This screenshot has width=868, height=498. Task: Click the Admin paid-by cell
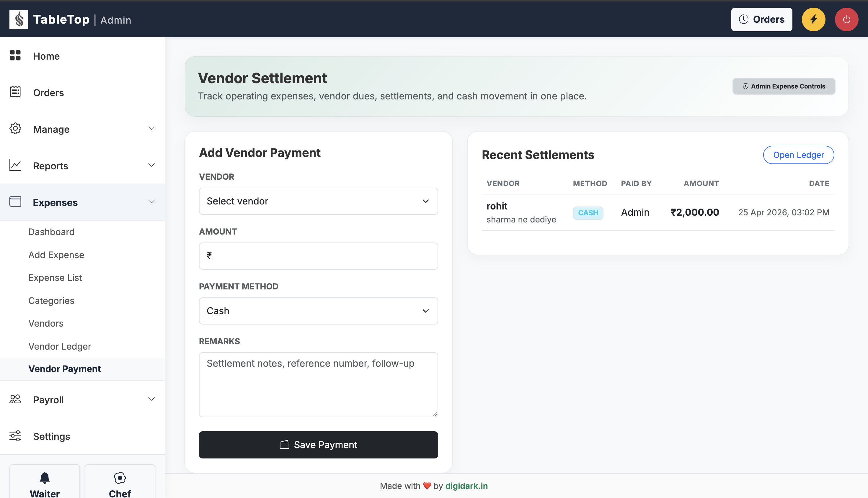tap(635, 212)
